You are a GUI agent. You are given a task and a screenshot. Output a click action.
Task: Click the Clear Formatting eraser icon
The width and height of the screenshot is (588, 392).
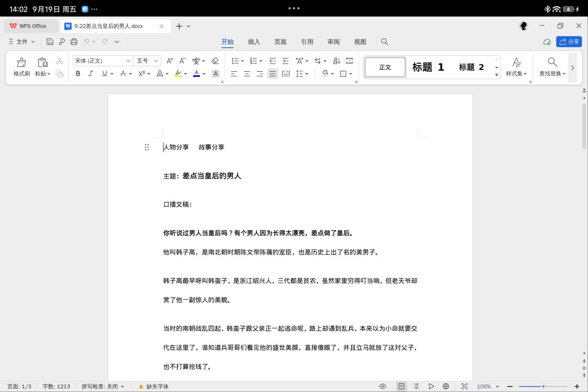click(215, 60)
